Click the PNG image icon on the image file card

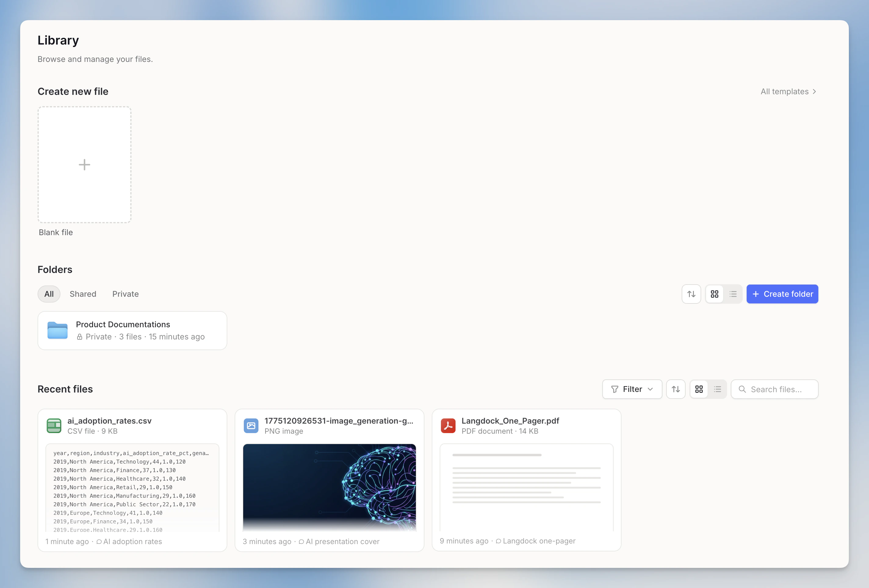point(251,426)
